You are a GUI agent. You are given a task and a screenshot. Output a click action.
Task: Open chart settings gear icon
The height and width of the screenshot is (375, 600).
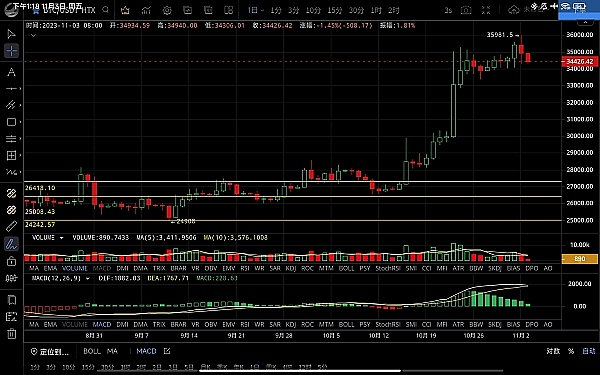click(x=167, y=10)
